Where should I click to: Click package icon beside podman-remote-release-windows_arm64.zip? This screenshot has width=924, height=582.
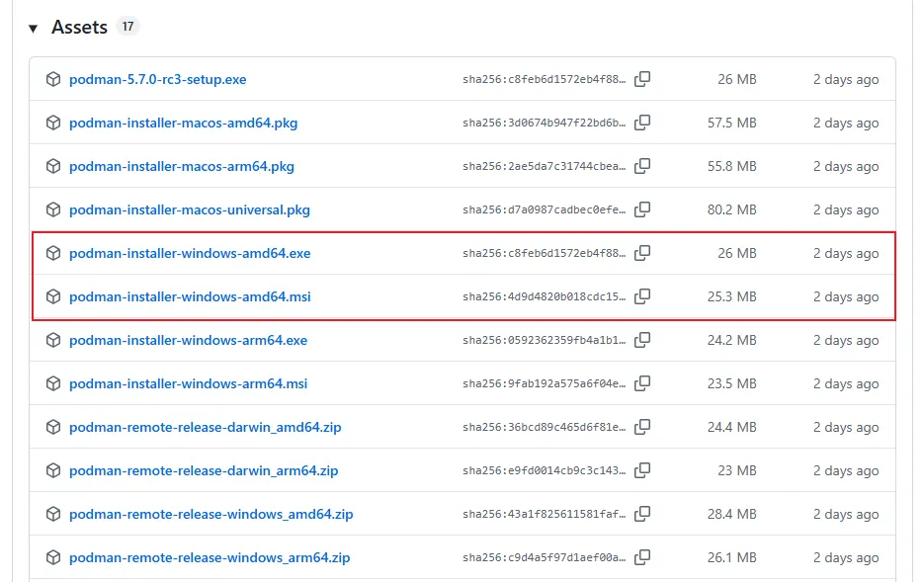(53, 557)
